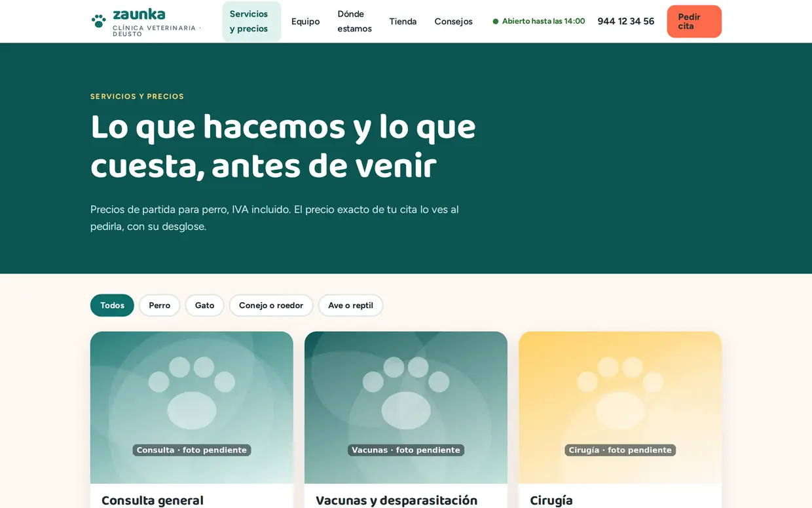Open the Vacunas y desparasitación title

(397, 501)
